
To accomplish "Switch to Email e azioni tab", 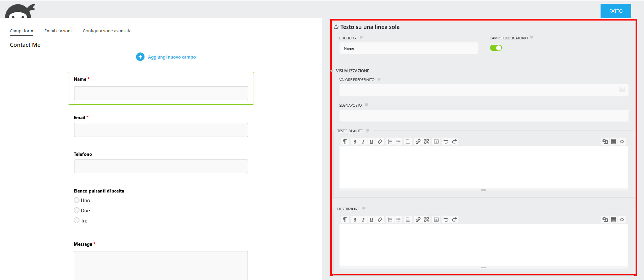I will point(58,31).
